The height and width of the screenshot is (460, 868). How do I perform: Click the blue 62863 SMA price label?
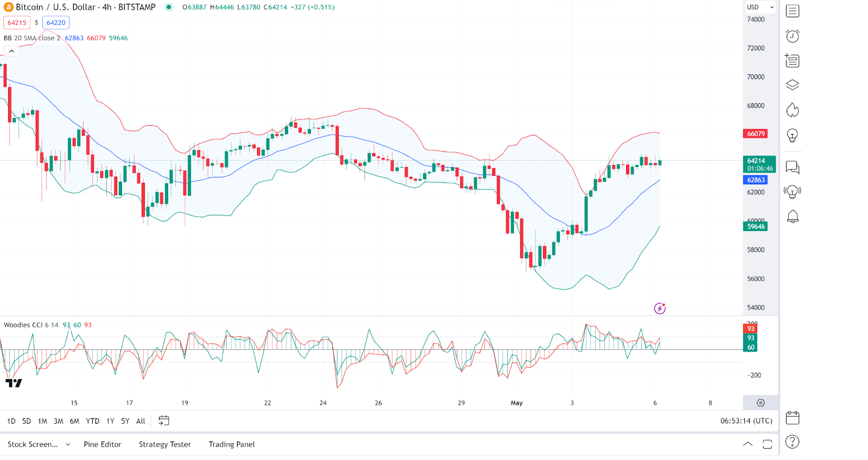[755, 180]
